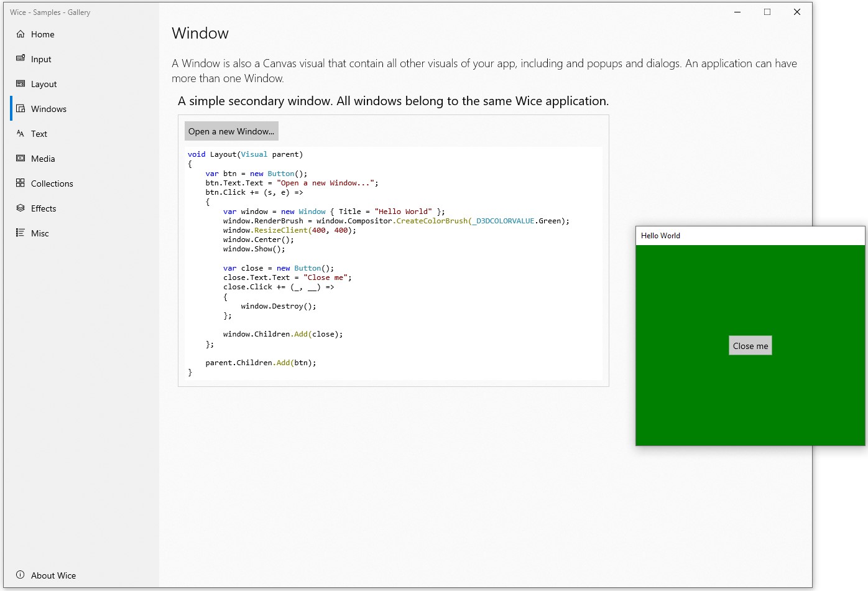Open the Text samples page
The image size is (868, 591).
tap(81, 134)
